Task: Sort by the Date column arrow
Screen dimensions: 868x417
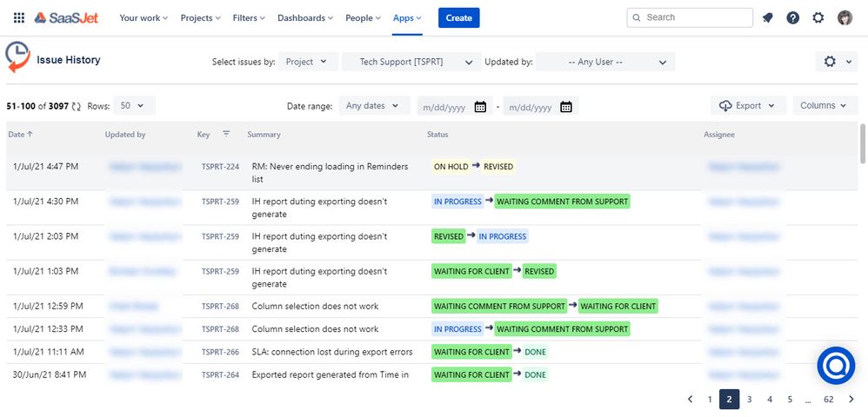Action: click(x=30, y=135)
